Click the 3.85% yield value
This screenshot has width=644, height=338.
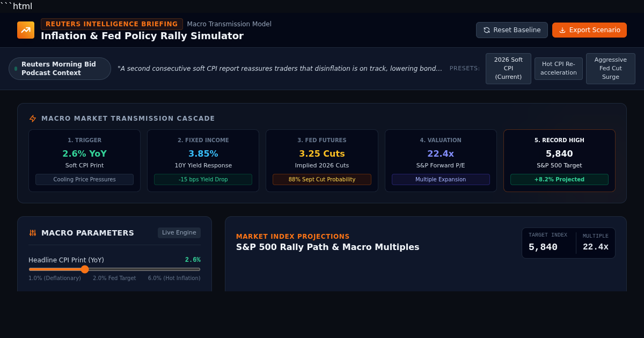(x=203, y=154)
